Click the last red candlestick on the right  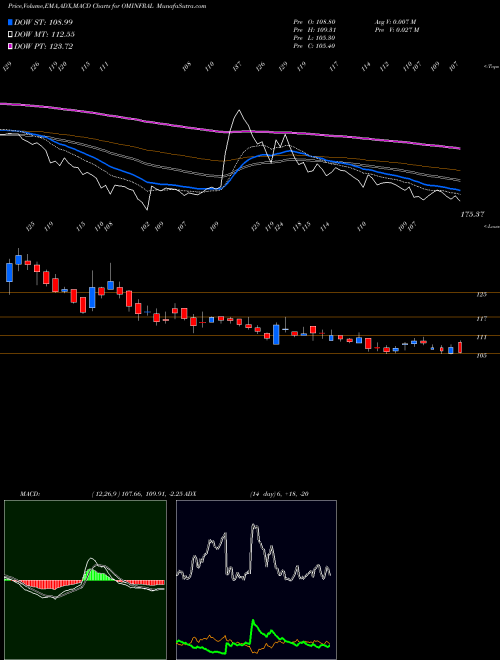point(460,347)
